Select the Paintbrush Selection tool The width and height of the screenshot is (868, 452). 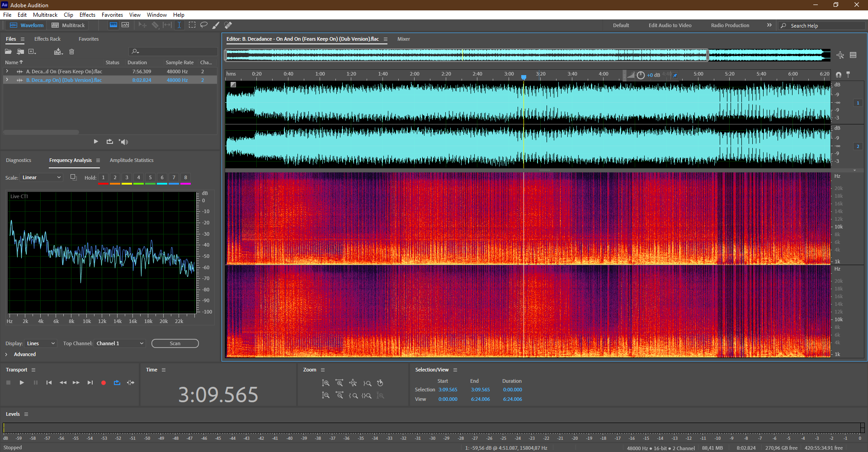coord(216,25)
